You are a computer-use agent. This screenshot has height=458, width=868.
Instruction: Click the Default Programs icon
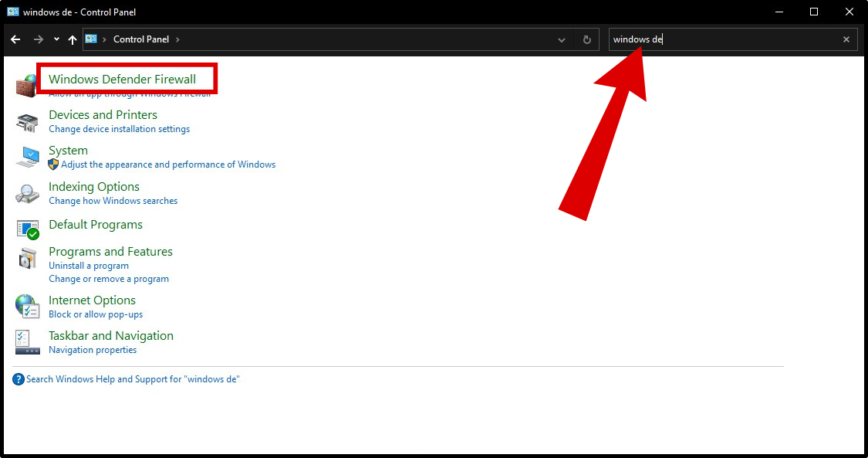point(27,229)
